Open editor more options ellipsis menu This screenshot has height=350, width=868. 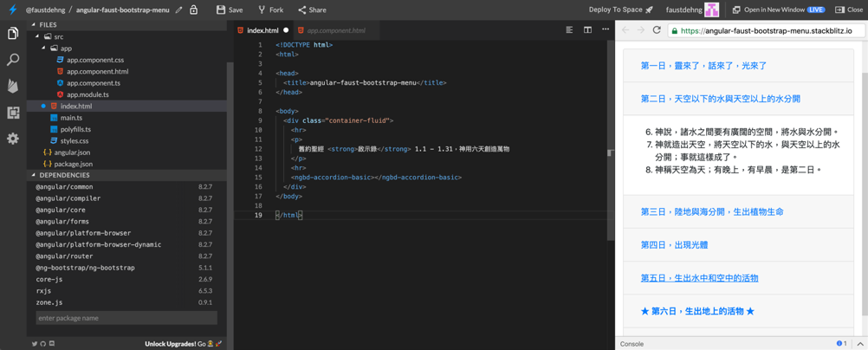(606, 30)
